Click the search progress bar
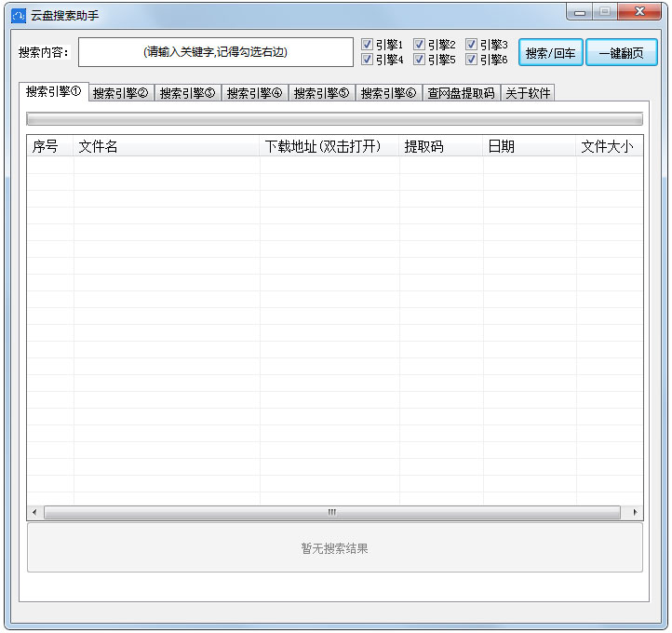Image resolution: width=672 pixels, height=633 pixels. coord(334,119)
